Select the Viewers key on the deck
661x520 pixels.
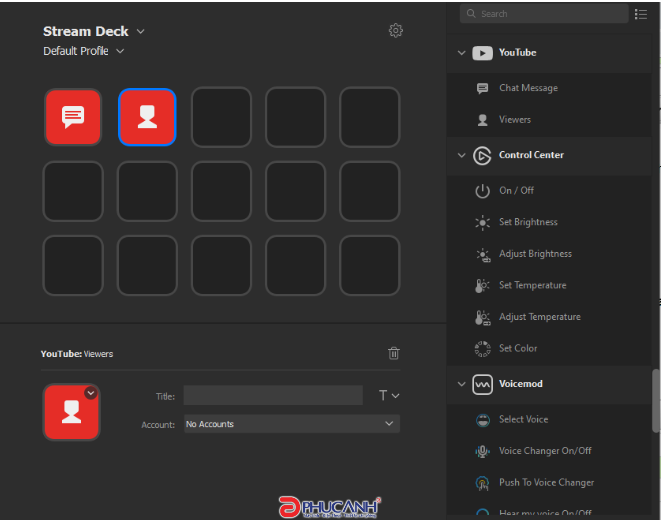coord(147,117)
